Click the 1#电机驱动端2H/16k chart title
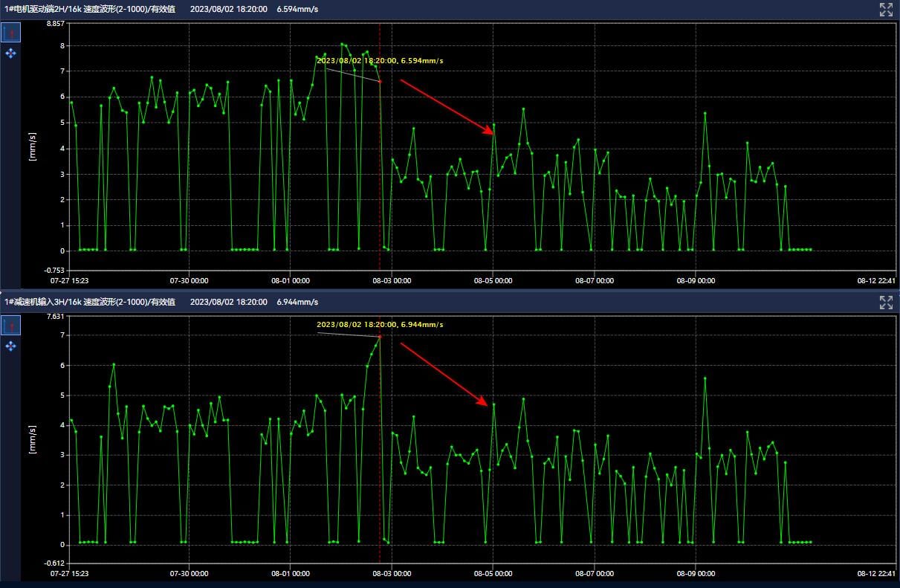The height and width of the screenshot is (588, 900). (90, 10)
